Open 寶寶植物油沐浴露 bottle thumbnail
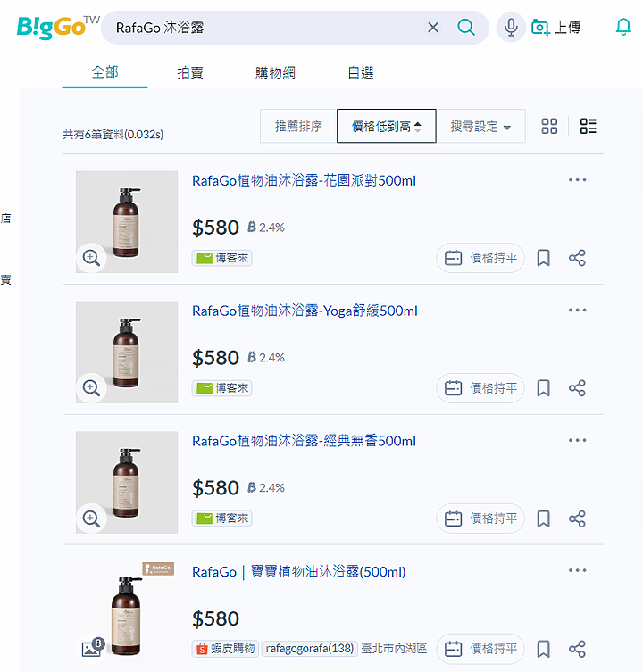 tap(127, 613)
